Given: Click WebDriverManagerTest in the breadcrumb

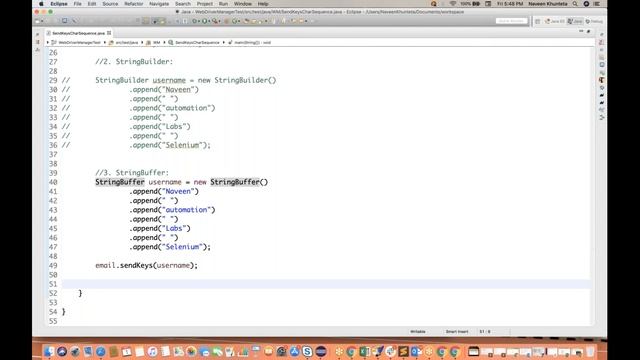Looking at the screenshot, I should coord(79,42).
